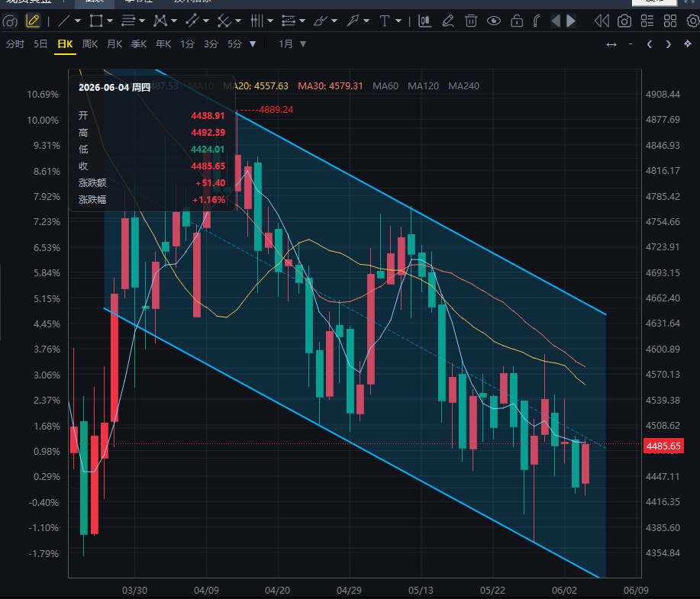
Task: Open the wave pattern tool dropdown
Action: (x=174, y=21)
